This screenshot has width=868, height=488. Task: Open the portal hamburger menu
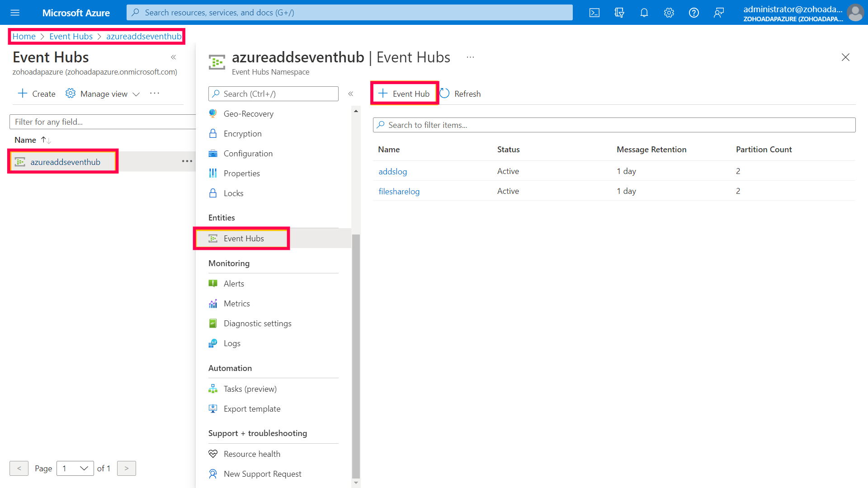[x=15, y=13]
